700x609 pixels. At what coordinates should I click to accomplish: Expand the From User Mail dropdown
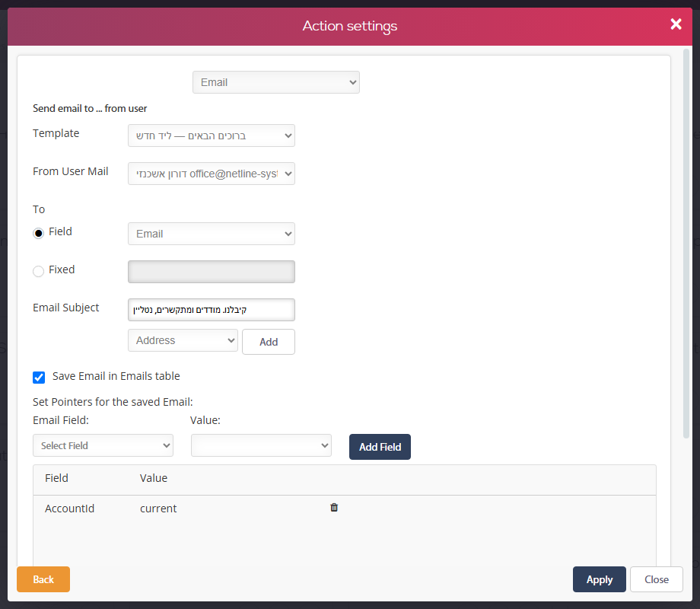(x=212, y=174)
